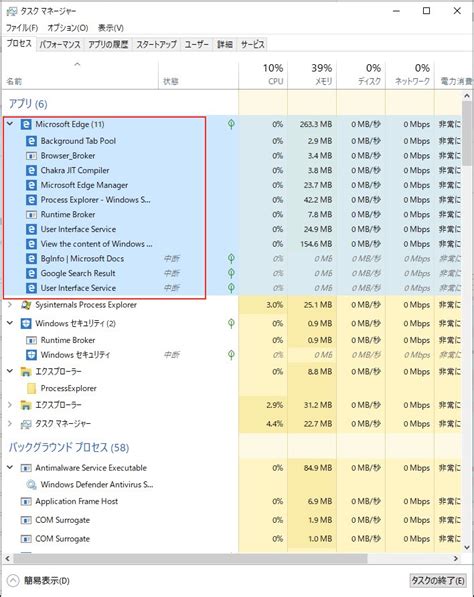Click the Sysinternals Process Explorer icon
The height and width of the screenshot is (597, 474).
pos(26,305)
